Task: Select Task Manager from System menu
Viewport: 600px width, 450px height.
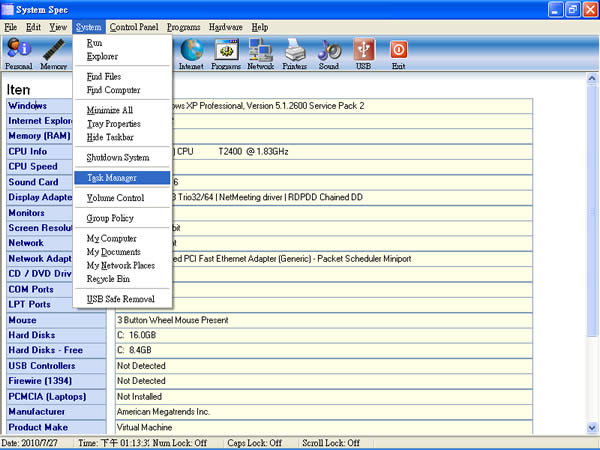Action: [122, 178]
